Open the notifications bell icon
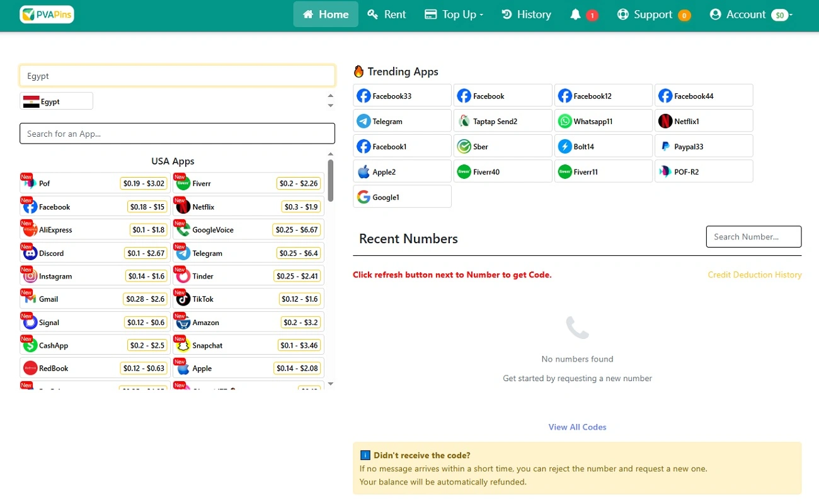 tap(575, 14)
